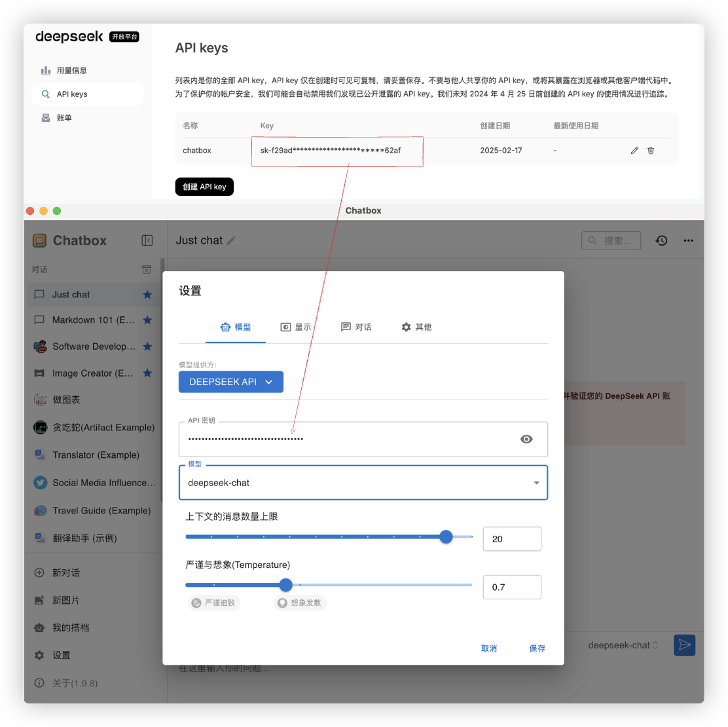Click 保存 to save settings

(x=537, y=648)
